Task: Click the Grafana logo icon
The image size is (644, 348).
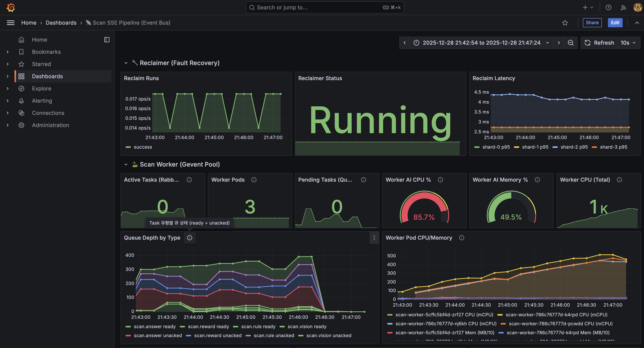Action: point(11,7)
